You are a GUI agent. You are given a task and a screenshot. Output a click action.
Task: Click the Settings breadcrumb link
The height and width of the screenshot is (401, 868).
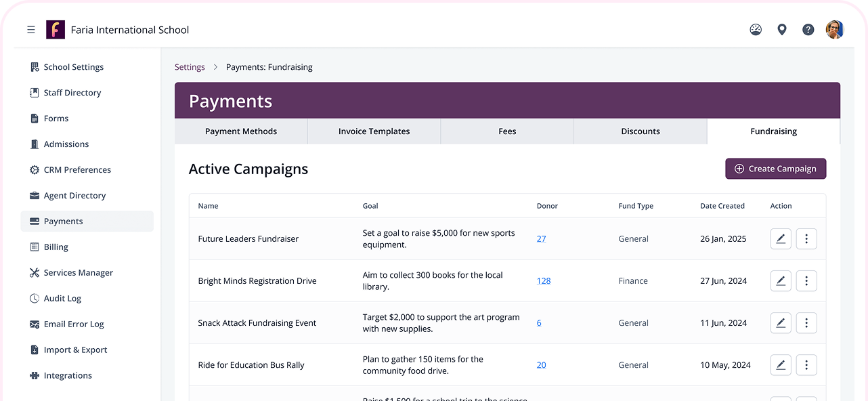click(190, 67)
